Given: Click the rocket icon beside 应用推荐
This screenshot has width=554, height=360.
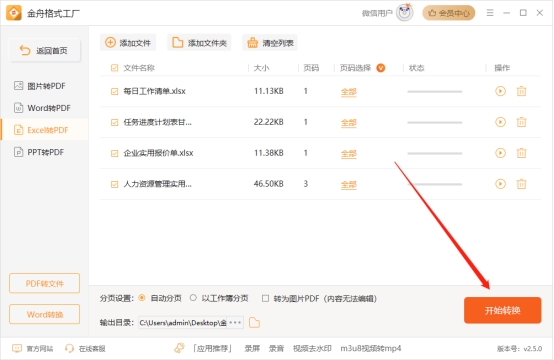Looking at the screenshot, I should click(179, 348).
